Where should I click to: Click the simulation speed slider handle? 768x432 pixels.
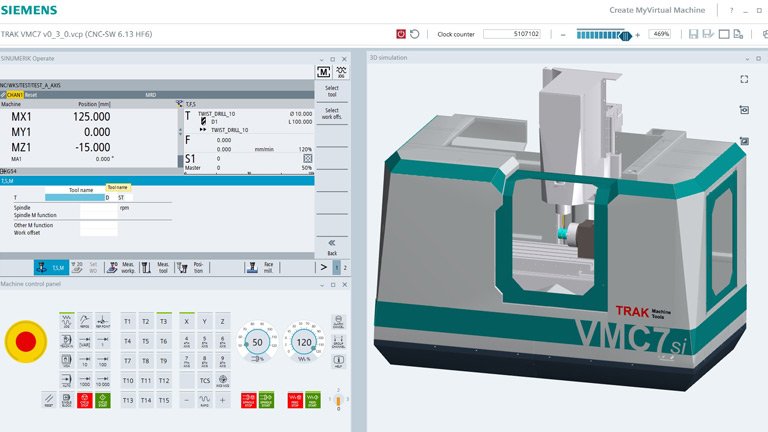coord(625,36)
